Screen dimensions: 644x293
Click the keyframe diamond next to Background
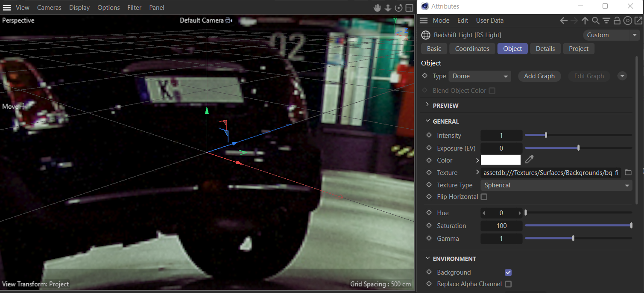pyautogui.click(x=429, y=272)
